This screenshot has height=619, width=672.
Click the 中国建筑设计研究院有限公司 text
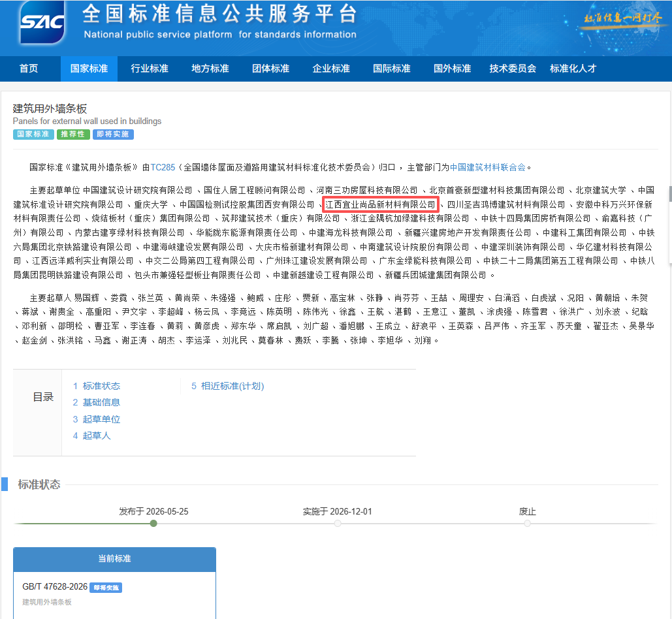[x=138, y=190]
